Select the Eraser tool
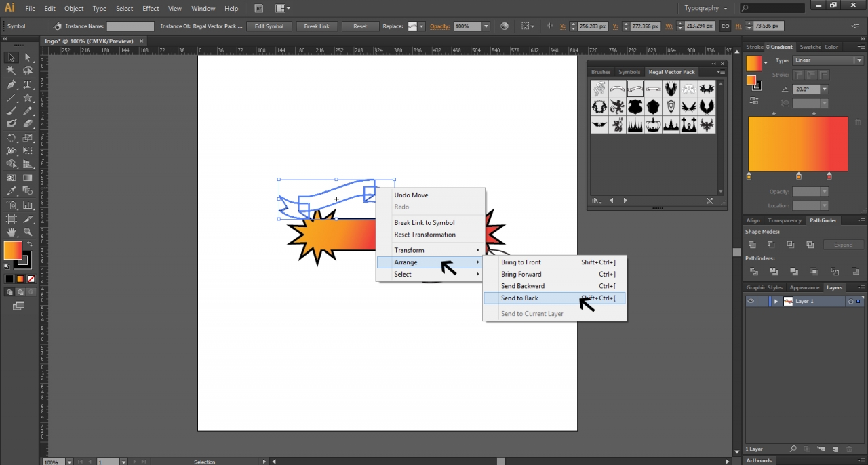The height and width of the screenshot is (465, 868). click(x=28, y=124)
